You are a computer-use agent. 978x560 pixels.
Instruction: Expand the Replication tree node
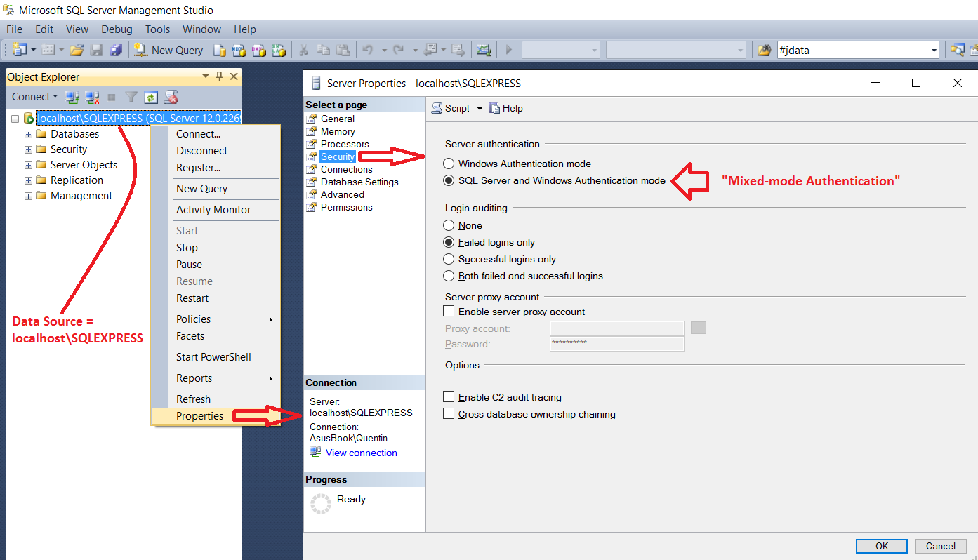click(x=29, y=180)
